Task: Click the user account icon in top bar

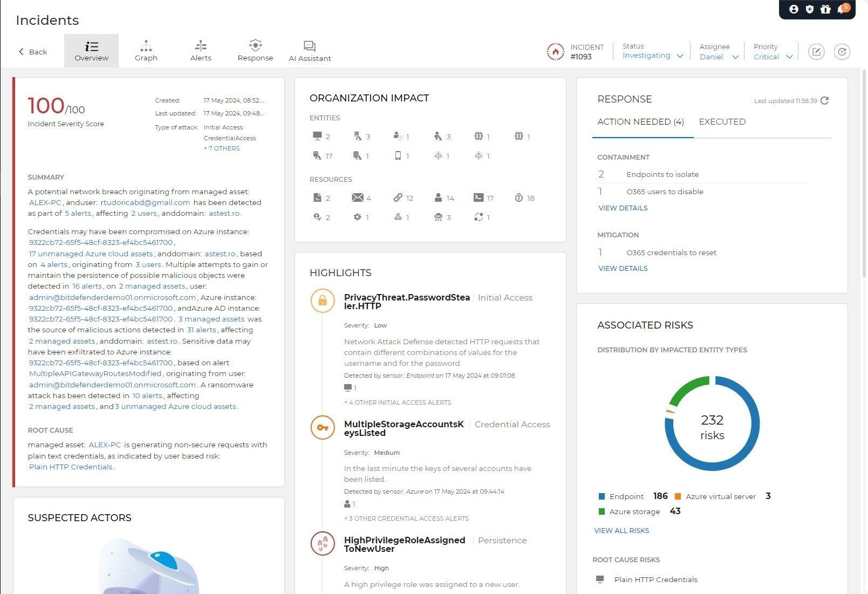Action: click(x=794, y=9)
